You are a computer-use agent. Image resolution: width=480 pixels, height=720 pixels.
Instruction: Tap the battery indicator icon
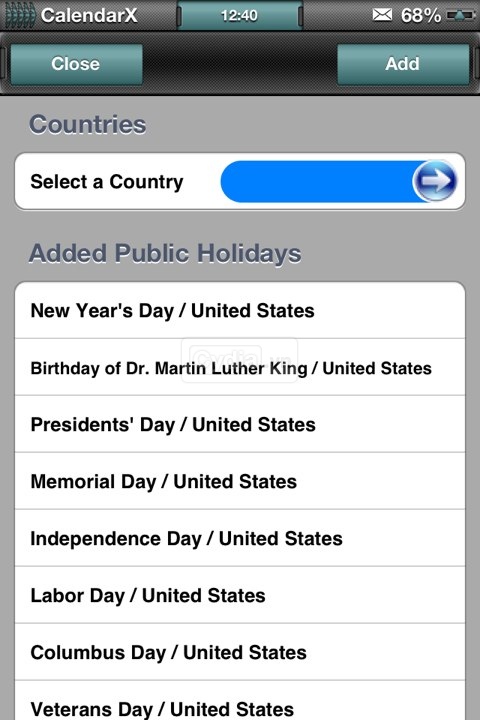point(460,16)
